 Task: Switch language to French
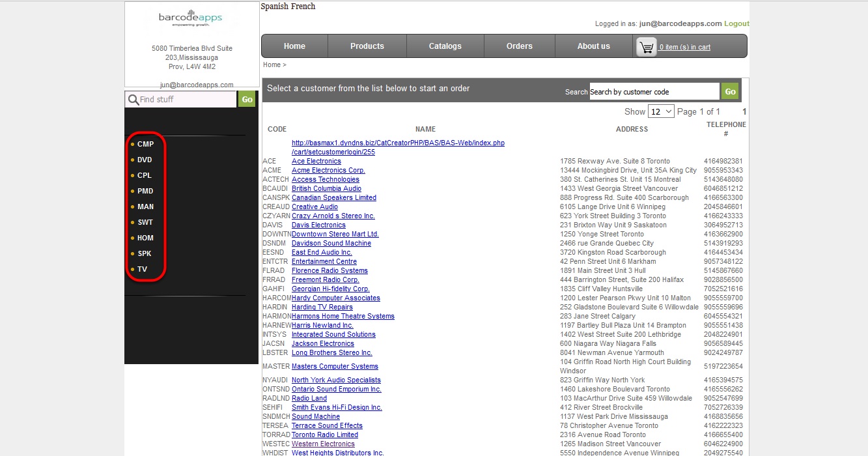tap(303, 7)
